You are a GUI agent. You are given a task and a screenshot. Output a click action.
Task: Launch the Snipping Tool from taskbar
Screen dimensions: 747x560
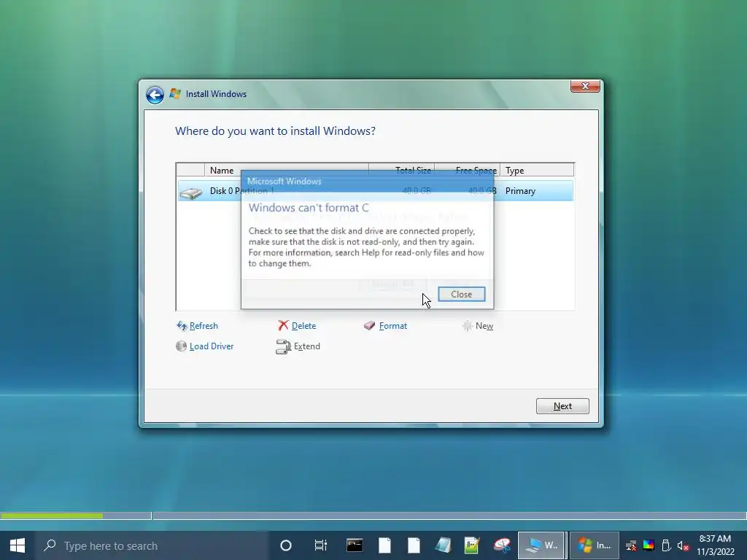point(502,545)
